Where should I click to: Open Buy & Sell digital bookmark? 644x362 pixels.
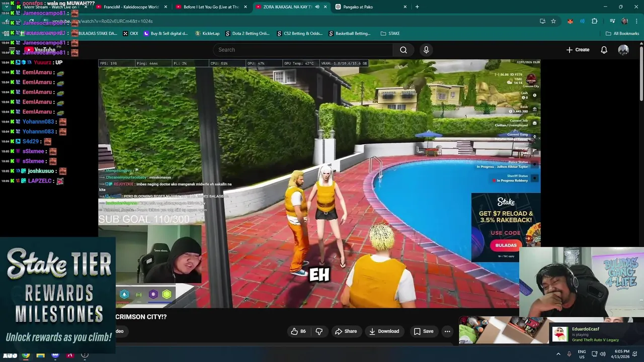click(x=166, y=33)
